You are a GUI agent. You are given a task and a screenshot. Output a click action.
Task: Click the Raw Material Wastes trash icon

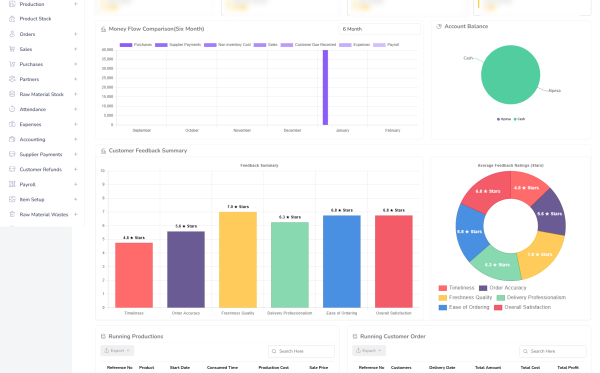[x=12, y=214]
